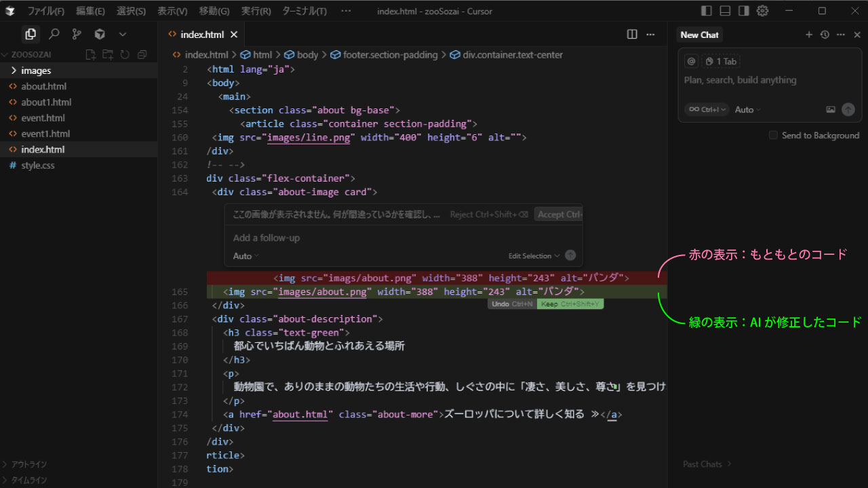Show more menu items via title-bar ellipsis
868x488 pixels.
(346, 11)
